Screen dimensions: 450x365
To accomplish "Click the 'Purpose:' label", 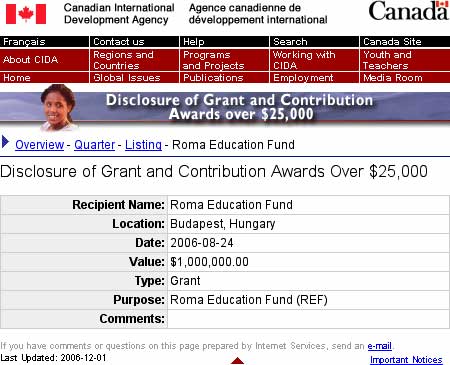I will click(x=139, y=300).
